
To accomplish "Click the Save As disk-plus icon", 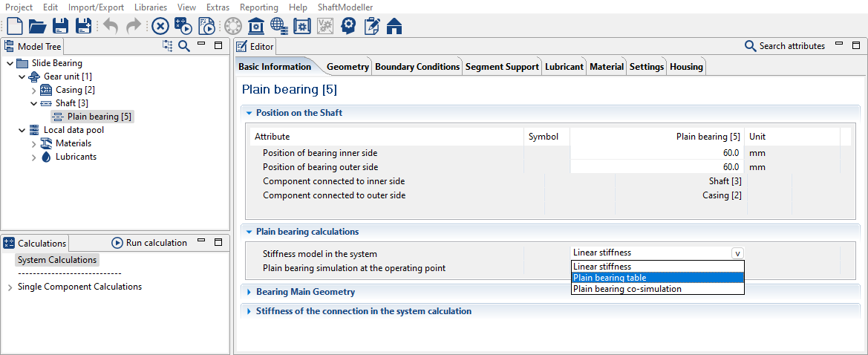I will (84, 26).
